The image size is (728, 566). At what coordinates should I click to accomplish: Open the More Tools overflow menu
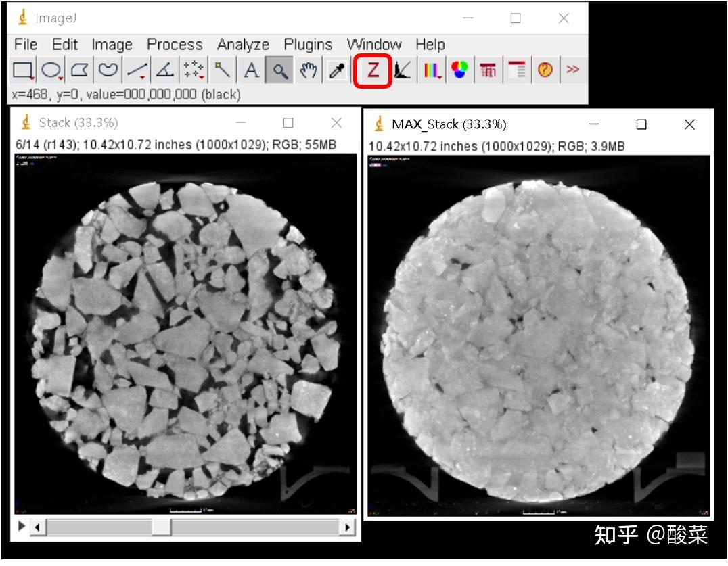pos(572,69)
